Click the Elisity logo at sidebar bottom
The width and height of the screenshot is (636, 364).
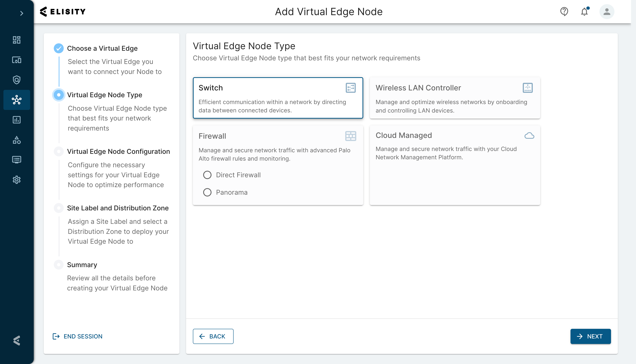click(x=17, y=341)
